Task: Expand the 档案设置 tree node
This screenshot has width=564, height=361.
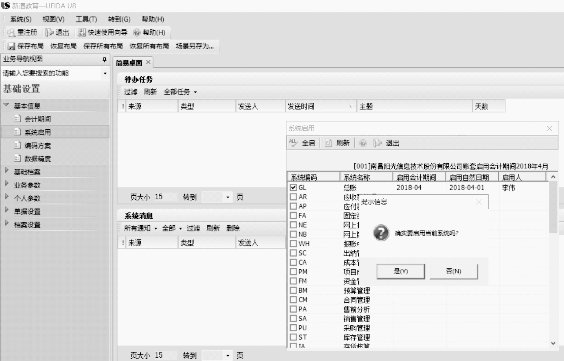Action: click(6, 223)
